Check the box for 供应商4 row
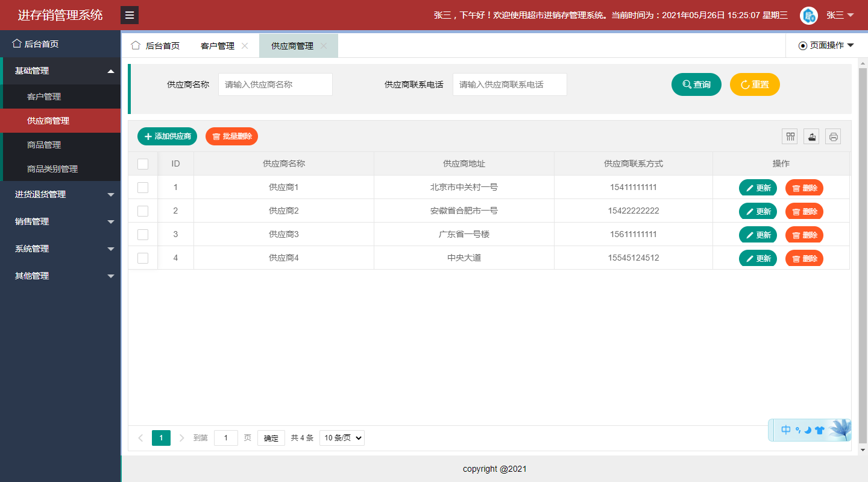Screen dimensions: 868x482 pyautogui.click(x=143, y=258)
